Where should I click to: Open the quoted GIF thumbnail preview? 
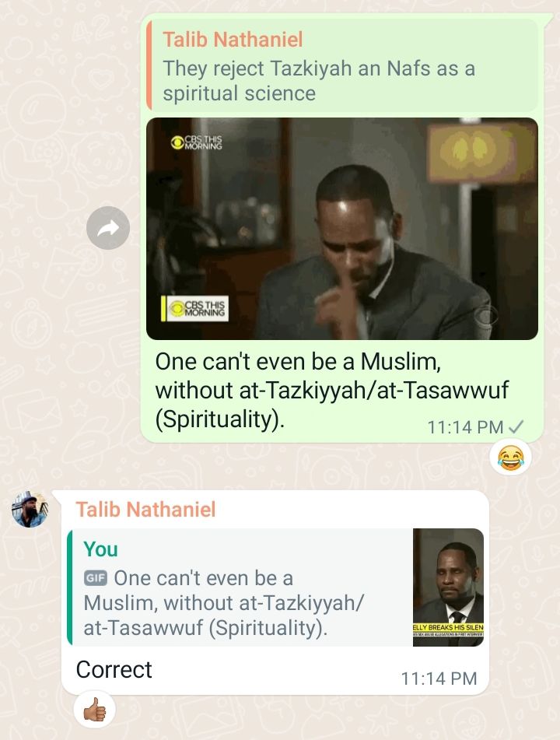click(448, 587)
